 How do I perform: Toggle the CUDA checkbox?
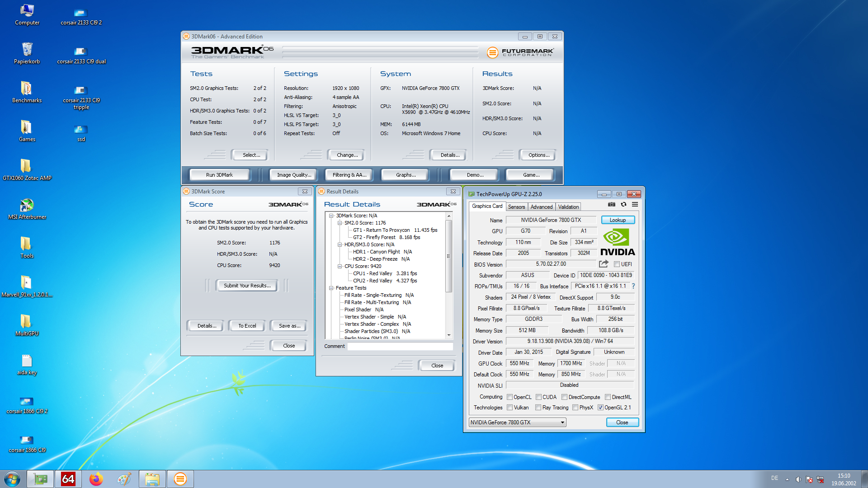click(x=538, y=397)
